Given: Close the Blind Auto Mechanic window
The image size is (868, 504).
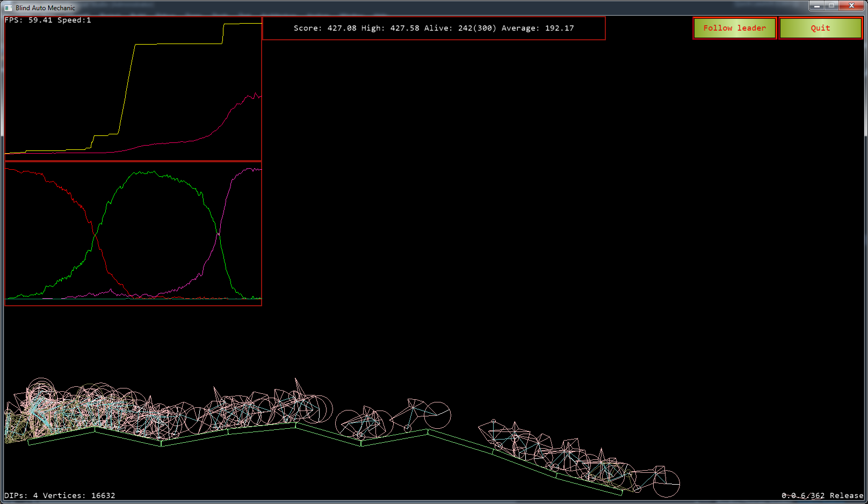Looking at the screenshot, I should pos(851,6).
